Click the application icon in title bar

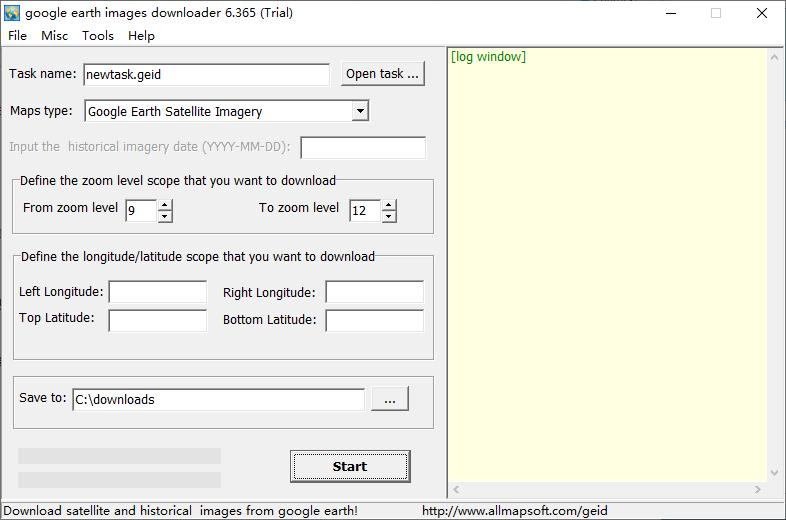pos(12,13)
